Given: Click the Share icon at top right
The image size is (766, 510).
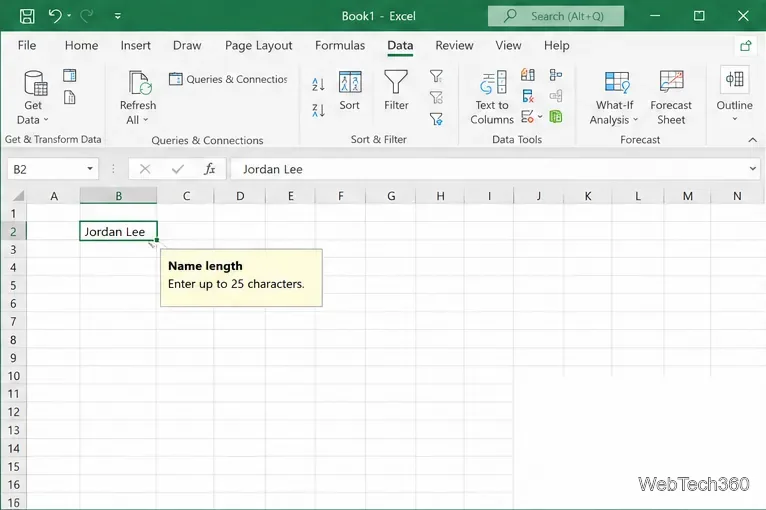Looking at the screenshot, I should click(745, 46).
